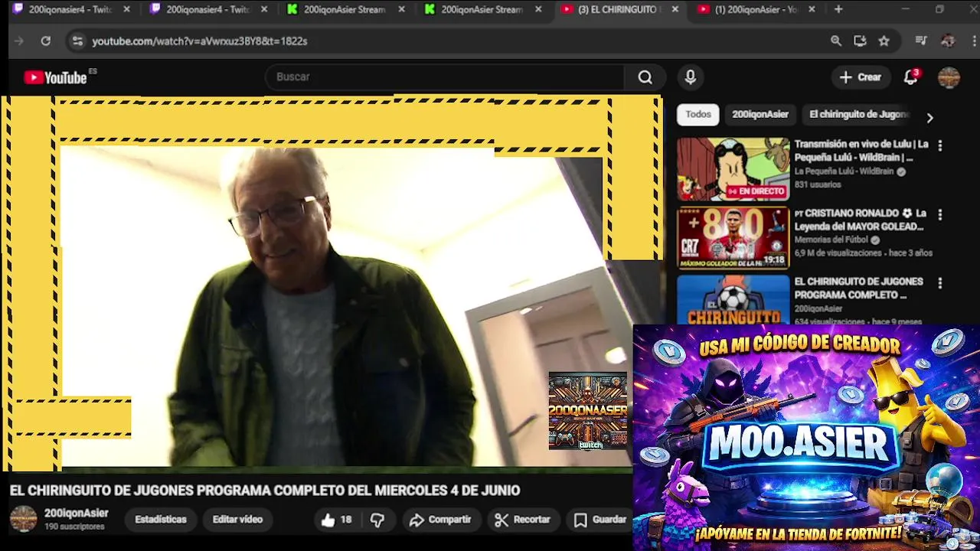The width and height of the screenshot is (980, 551).
Task: Open the YouTube account avatar menu
Action: [x=949, y=77]
